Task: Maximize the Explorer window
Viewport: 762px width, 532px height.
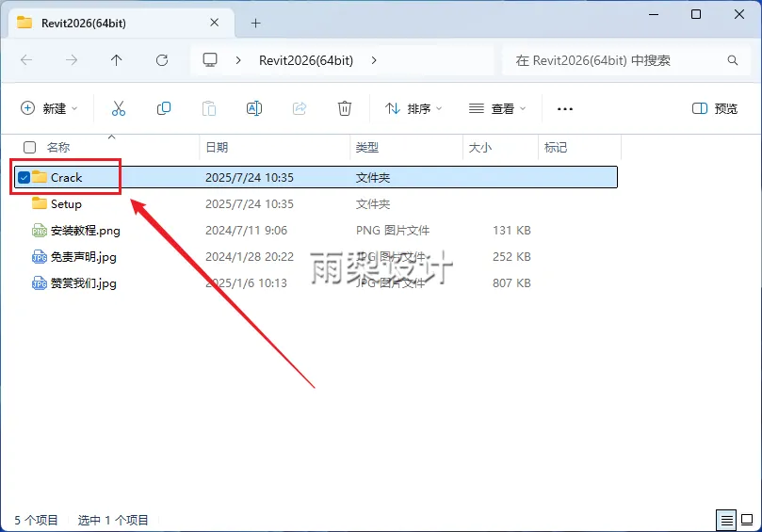Action: (x=696, y=14)
